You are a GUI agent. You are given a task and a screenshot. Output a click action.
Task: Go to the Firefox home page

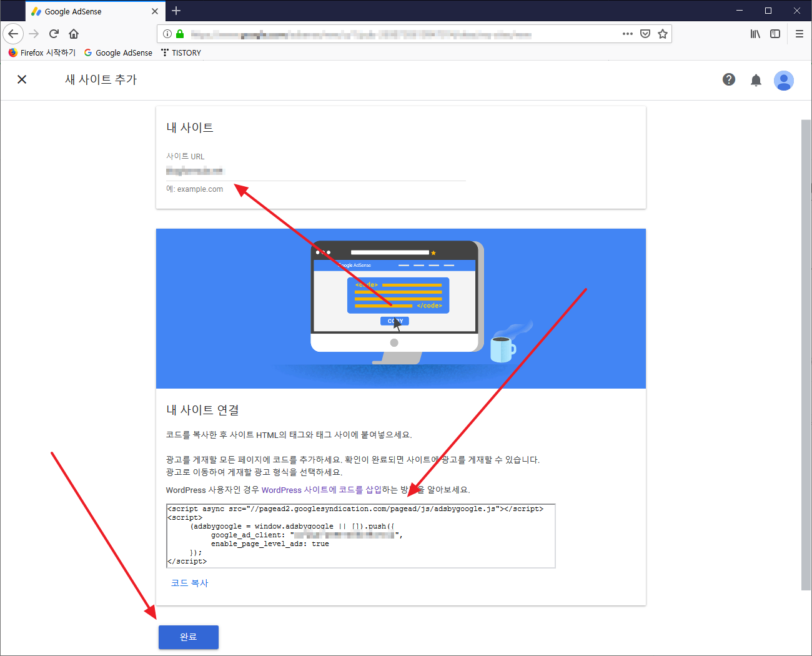[x=74, y=34]
